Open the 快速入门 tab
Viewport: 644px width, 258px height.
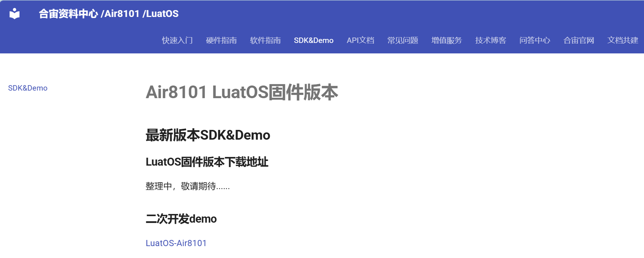click(177, 40)
